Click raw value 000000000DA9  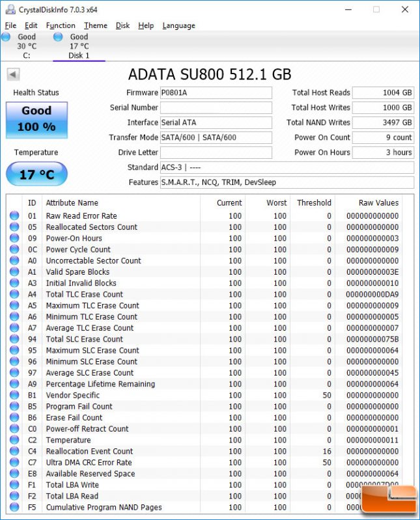372,294
